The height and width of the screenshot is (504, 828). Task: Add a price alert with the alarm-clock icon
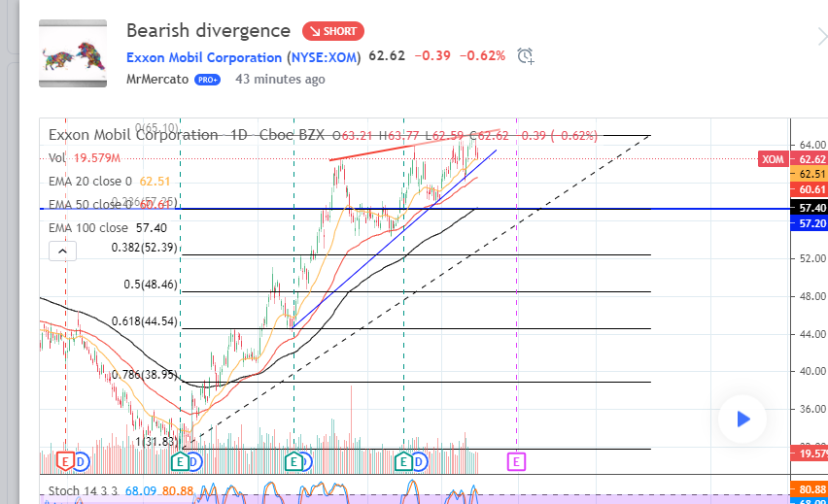pos(525,55)
